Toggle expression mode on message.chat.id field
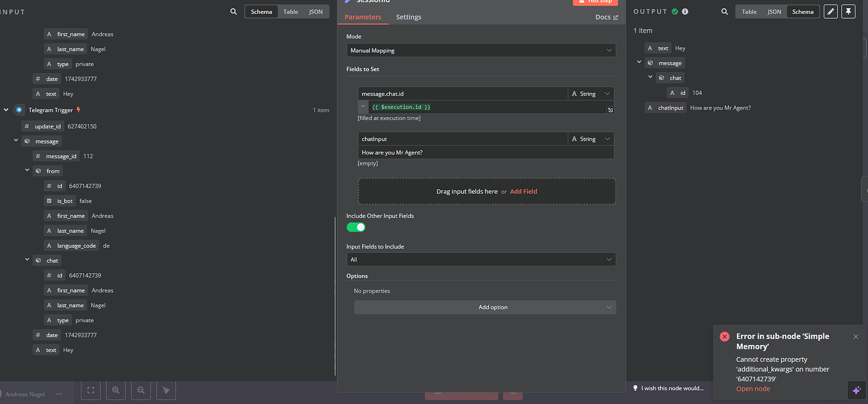Image resolution: width=868 pixels, height=404 pixels. tap(363, 106)
